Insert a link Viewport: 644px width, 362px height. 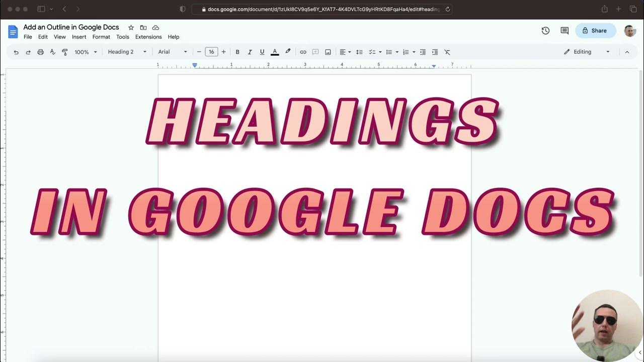pyautogui.click(x=303, y=52)
